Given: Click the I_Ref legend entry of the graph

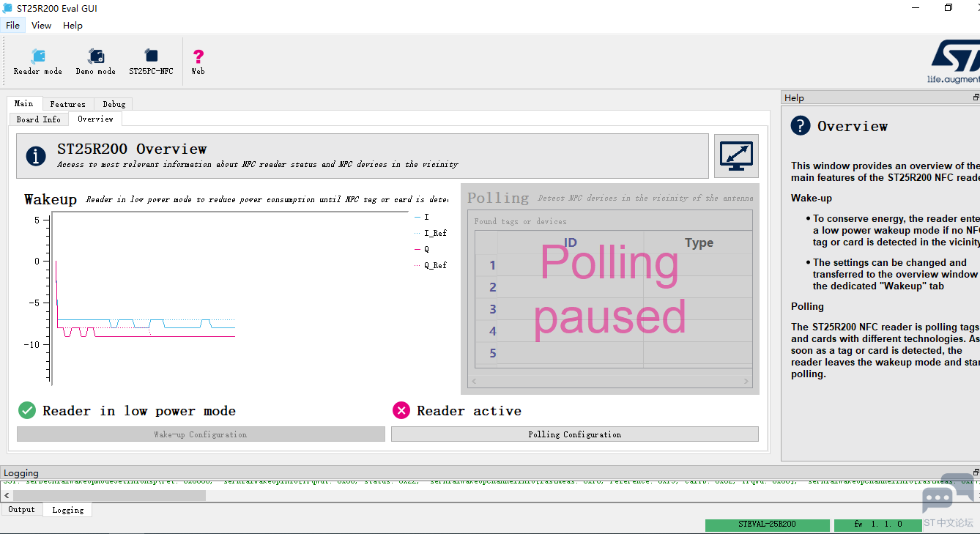Looking at the screenshot, I should pyautogui.click(x=430, y=233).
